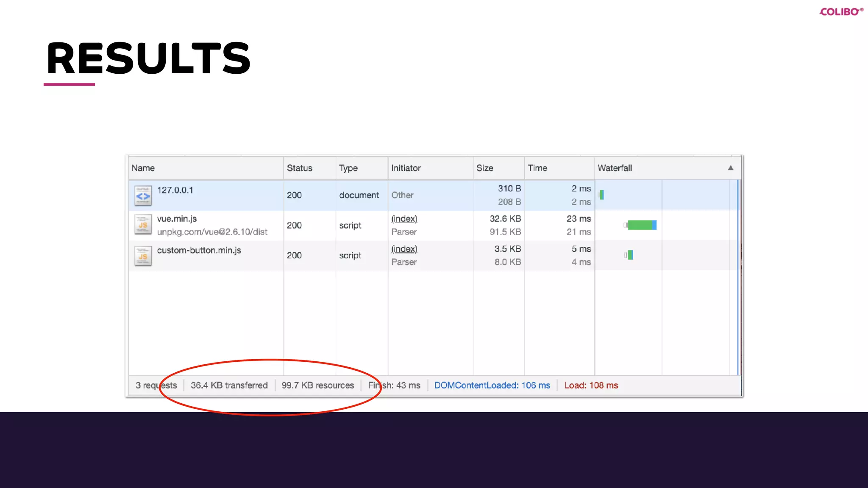
Task: Sort by the Name column header
Action: [143, 168]
